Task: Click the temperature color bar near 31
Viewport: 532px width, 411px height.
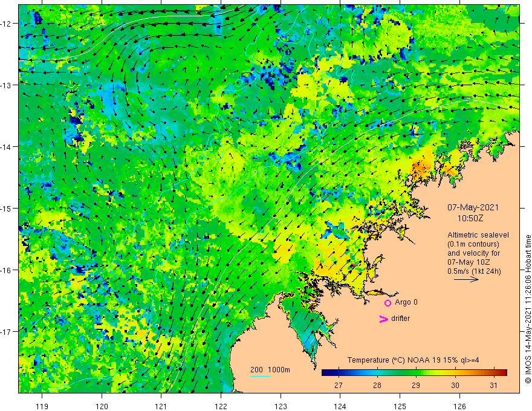Action: [x=494, y=373]
